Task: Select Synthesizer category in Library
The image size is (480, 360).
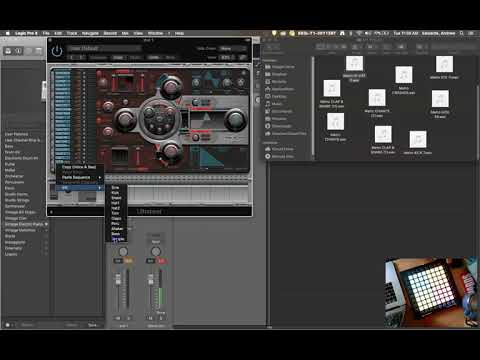Action: (x=15, y=206)
